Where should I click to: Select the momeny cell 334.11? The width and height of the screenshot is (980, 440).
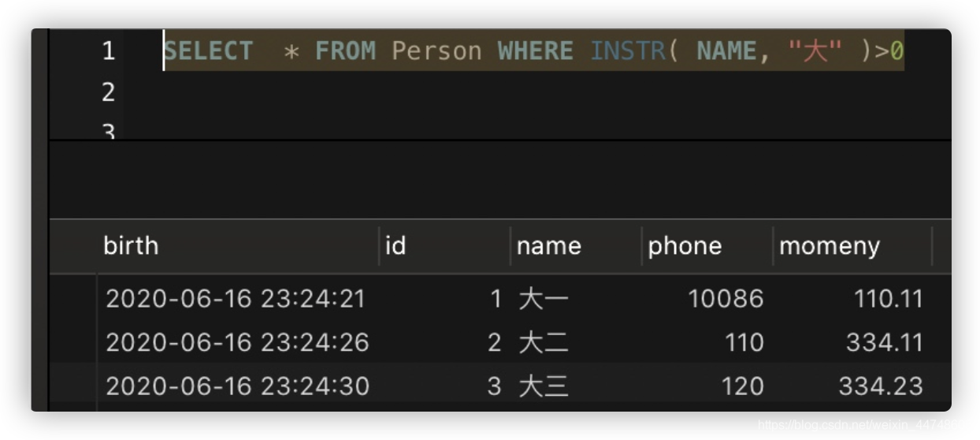coord(885,342)
